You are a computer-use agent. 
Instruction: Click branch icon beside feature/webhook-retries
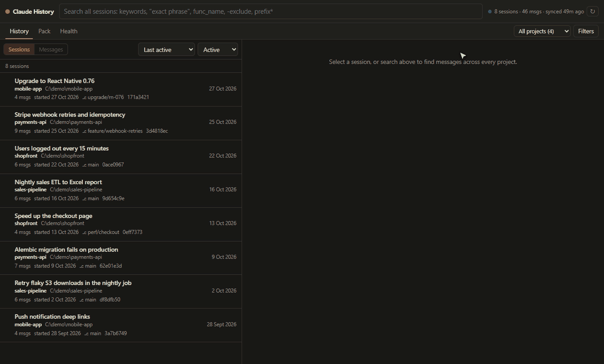84,132
